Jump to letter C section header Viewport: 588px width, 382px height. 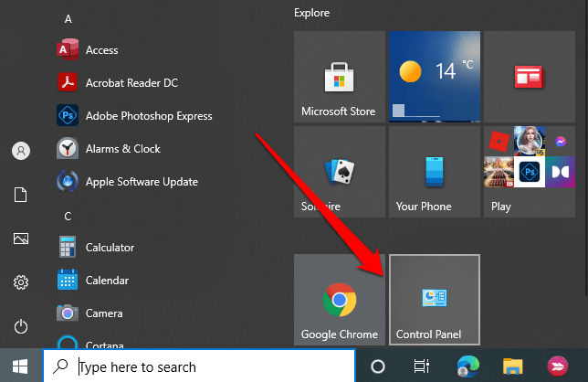click(x=68, y=217)
